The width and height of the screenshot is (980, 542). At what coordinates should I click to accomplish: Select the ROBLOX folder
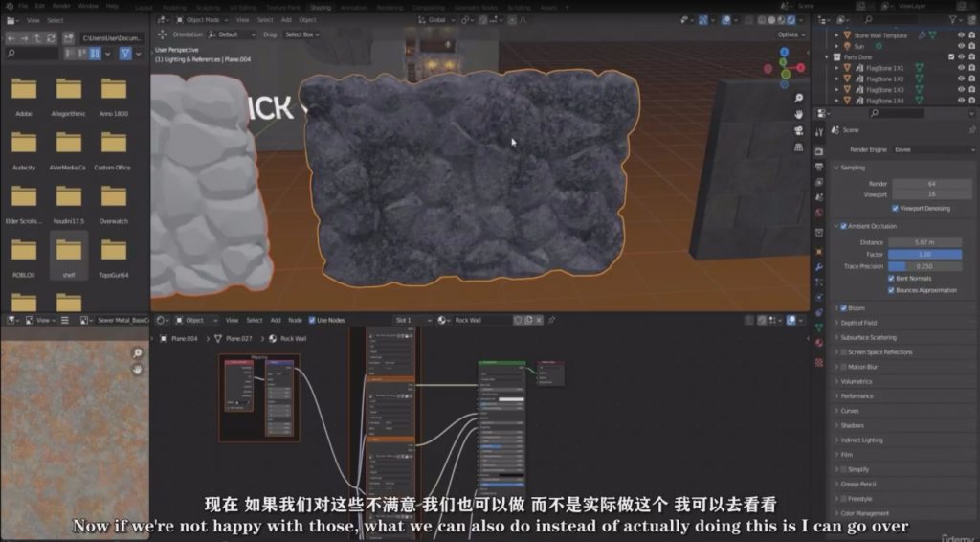[24, 259]
